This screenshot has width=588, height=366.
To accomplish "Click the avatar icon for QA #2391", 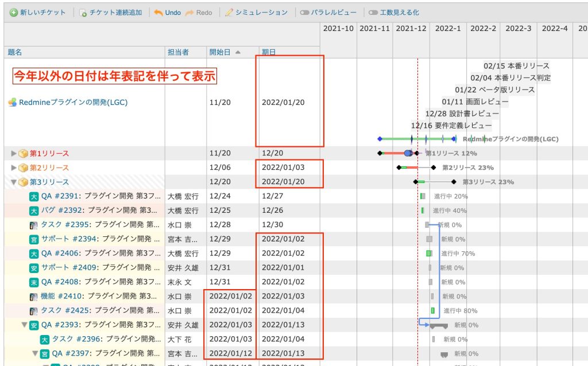I will click(x=34, y=197).
